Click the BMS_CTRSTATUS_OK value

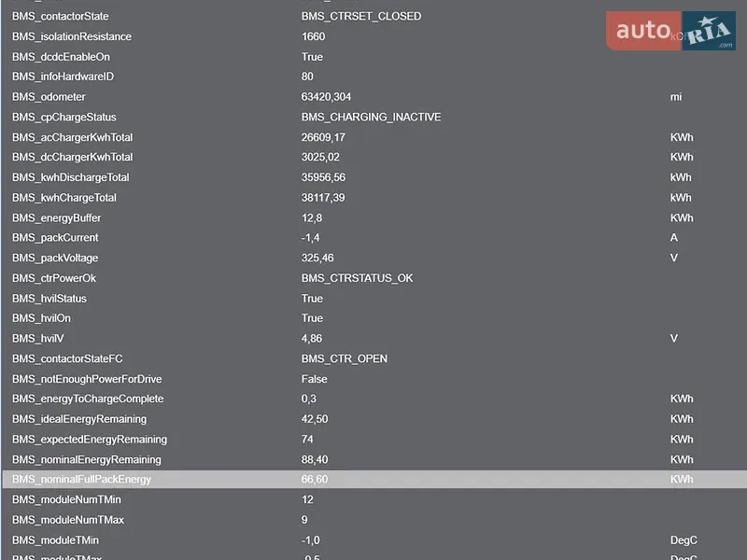pos(357,278)
